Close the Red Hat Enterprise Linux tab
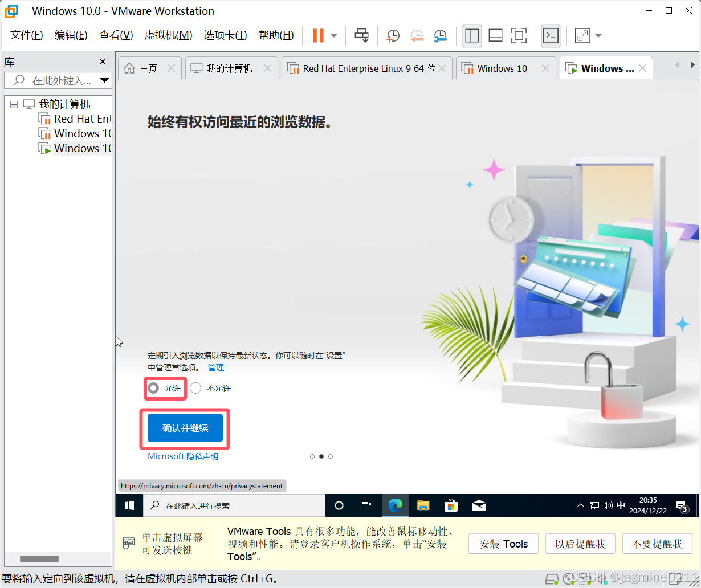This screenshot has height=588, width=701. click(442, 68)
